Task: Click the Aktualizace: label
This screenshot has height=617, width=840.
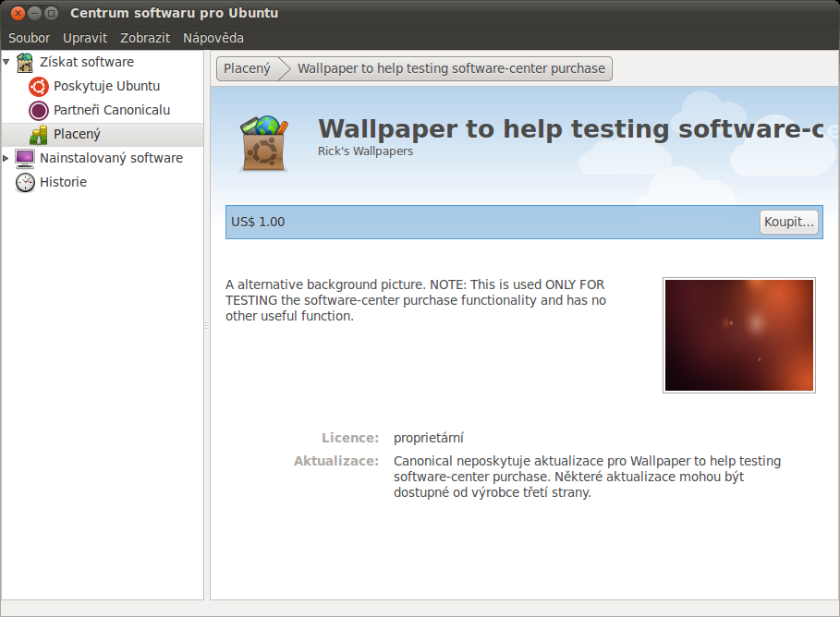Action: 335,461
